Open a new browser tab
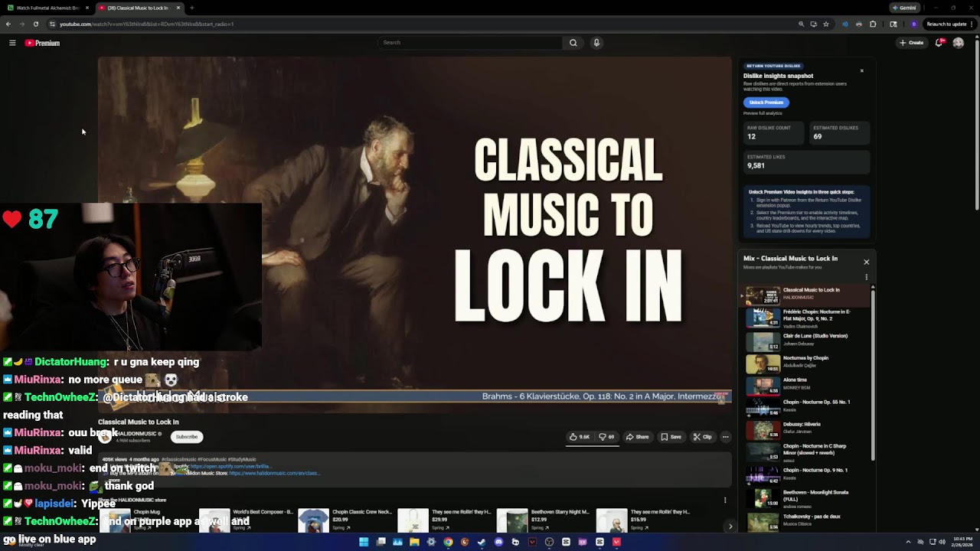This screenshot has height=551, width=980. pyautogui.click(x=191, y=8)
